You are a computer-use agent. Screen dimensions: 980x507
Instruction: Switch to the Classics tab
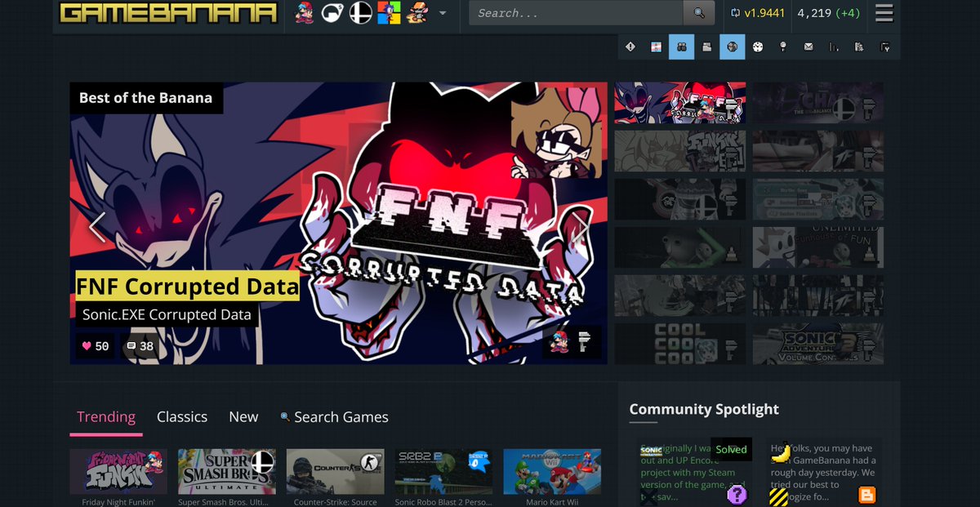pos(182,417)
